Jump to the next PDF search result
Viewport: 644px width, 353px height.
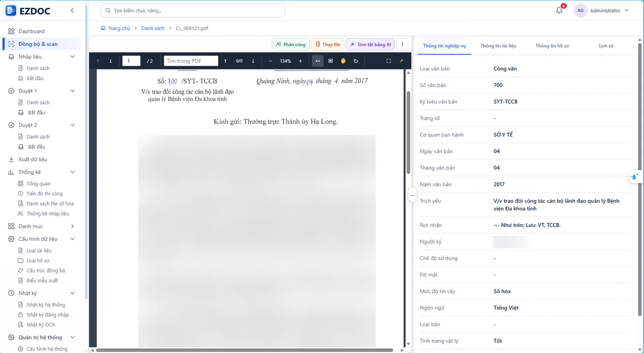(x=253, y=61)
